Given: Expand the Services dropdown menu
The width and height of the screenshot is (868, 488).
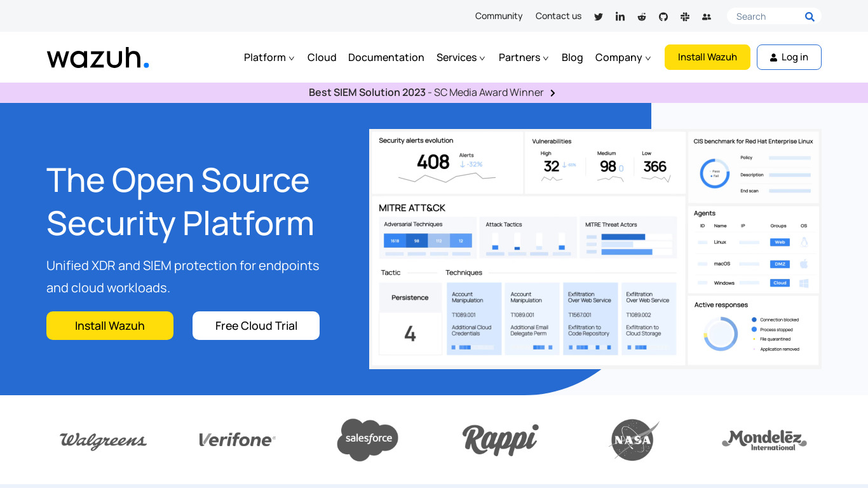Looking at the screenshot, I should click(x=461, y=58).
